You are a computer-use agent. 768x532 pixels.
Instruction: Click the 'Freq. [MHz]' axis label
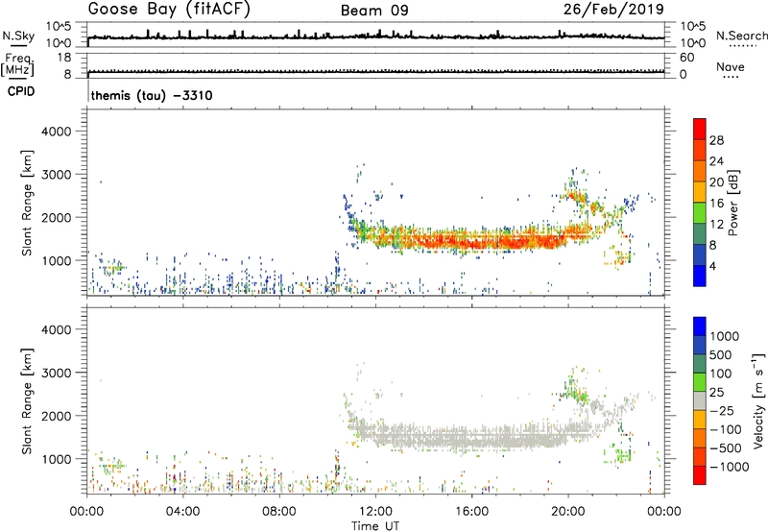click(18, 65)
